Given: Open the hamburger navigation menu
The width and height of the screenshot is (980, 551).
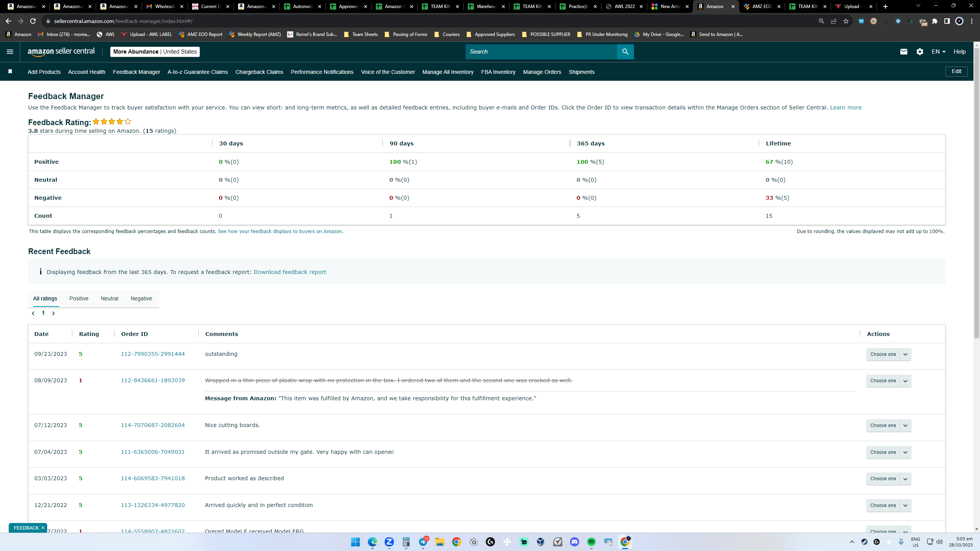Looking at the screenshot, I should point(10,52).
